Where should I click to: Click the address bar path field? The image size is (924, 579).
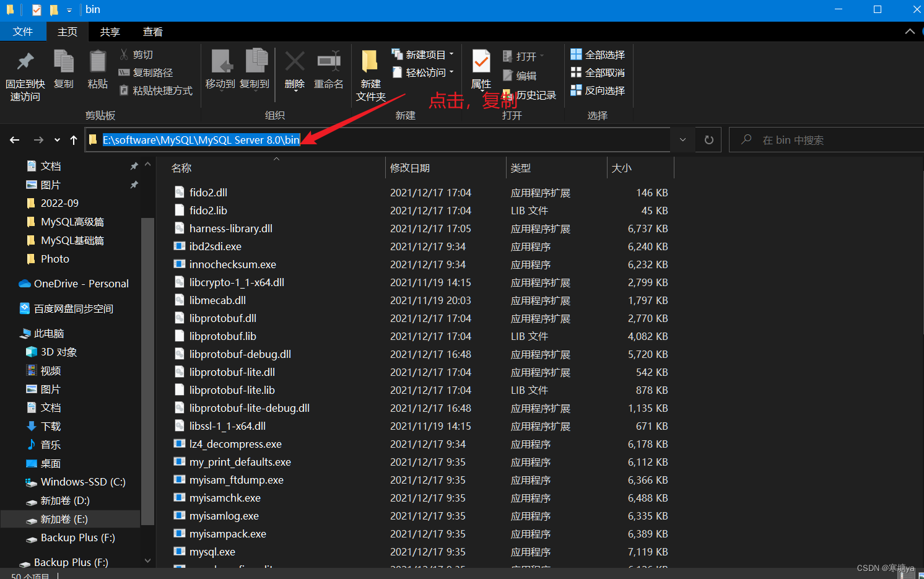[x=378, y=140]
